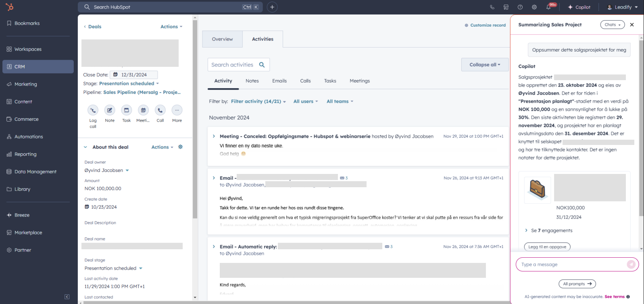Screen dimensions: 644x304
Task: Go back to Deals list
Action: [92, 27]
